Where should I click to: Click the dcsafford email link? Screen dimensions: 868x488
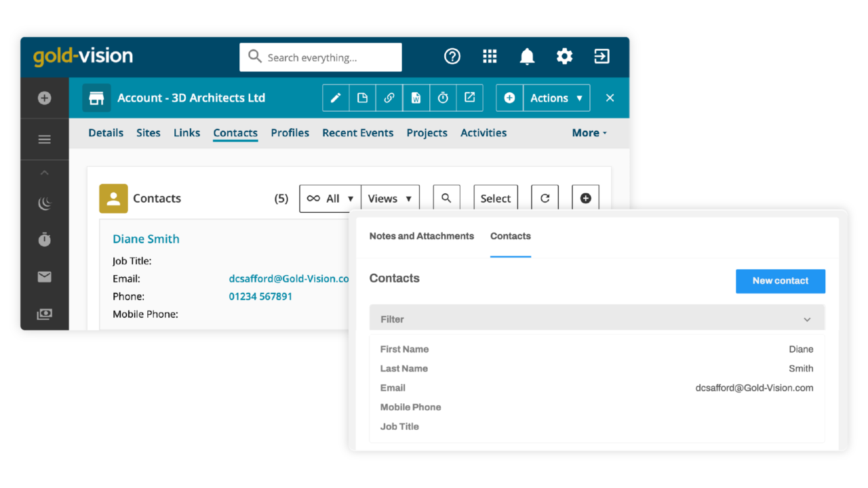pyautogui.click(x=289, y=279)
